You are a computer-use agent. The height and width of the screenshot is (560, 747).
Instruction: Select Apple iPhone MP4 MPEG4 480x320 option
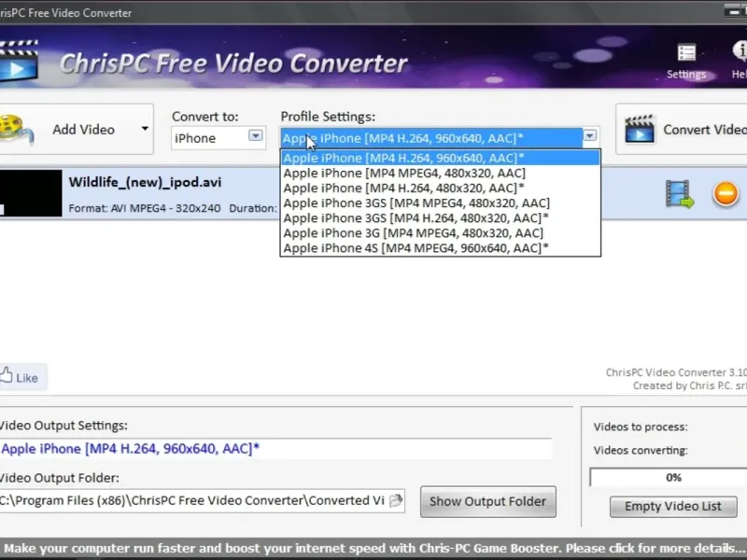(440, 173)
